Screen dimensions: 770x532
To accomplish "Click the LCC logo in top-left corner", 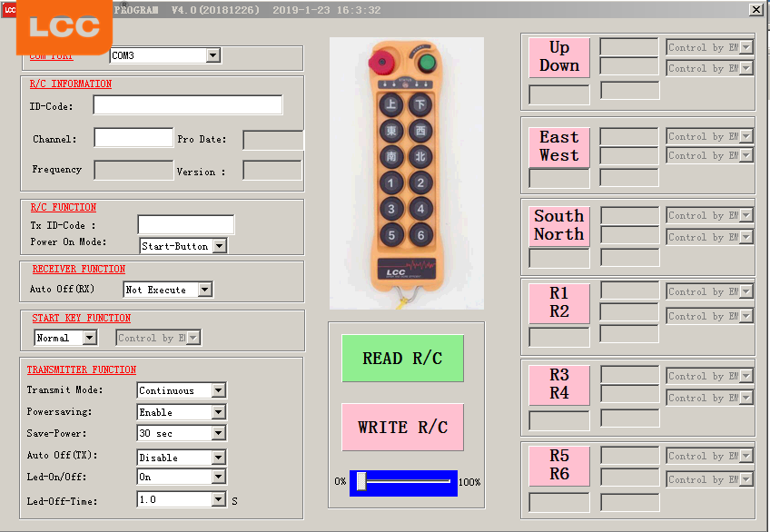I will pos(64,27).
